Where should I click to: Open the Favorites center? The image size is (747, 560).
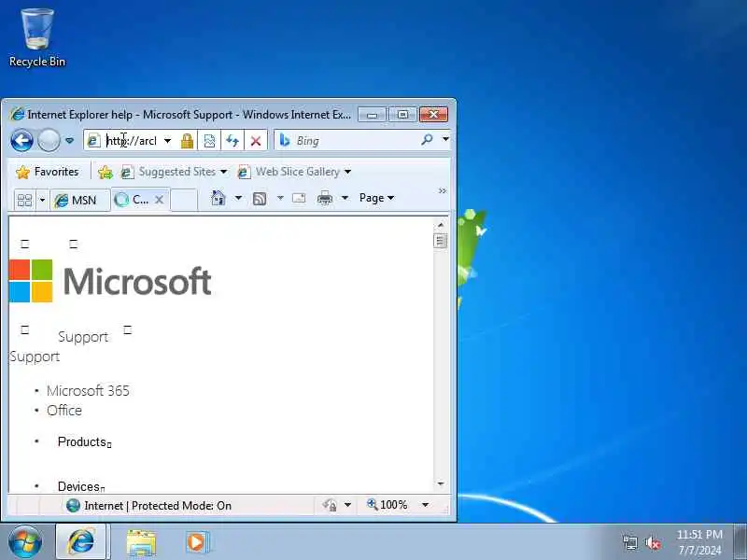47,172
